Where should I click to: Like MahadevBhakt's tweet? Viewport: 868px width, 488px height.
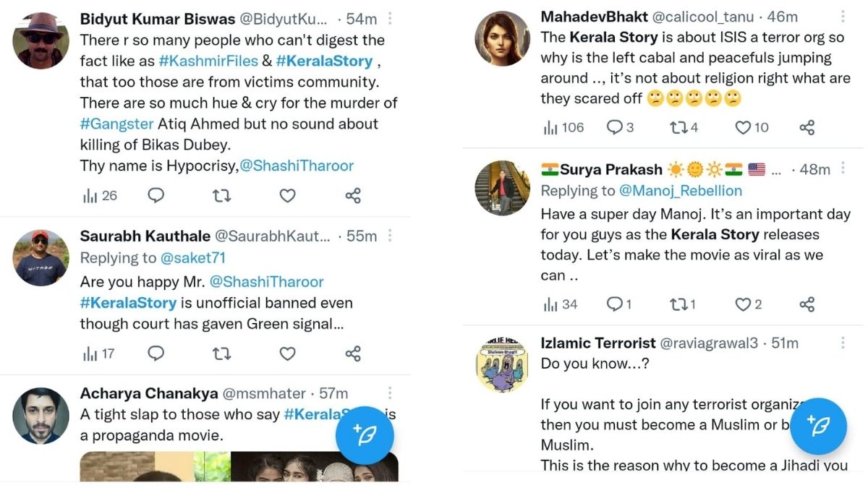(x=743, y=127)
